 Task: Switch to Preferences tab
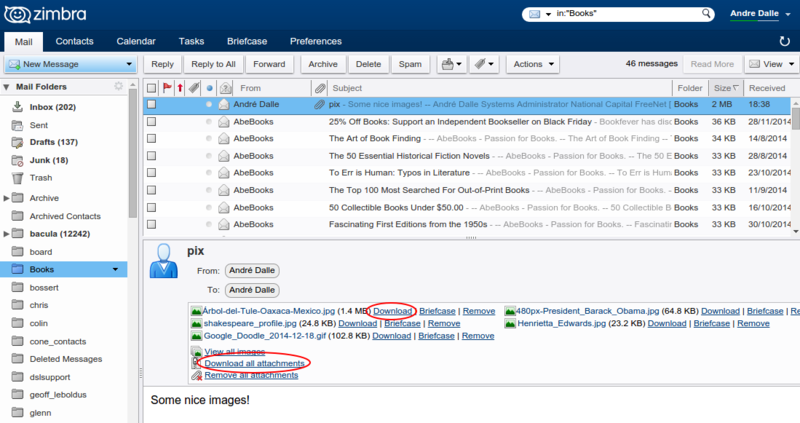pos(316,41)
